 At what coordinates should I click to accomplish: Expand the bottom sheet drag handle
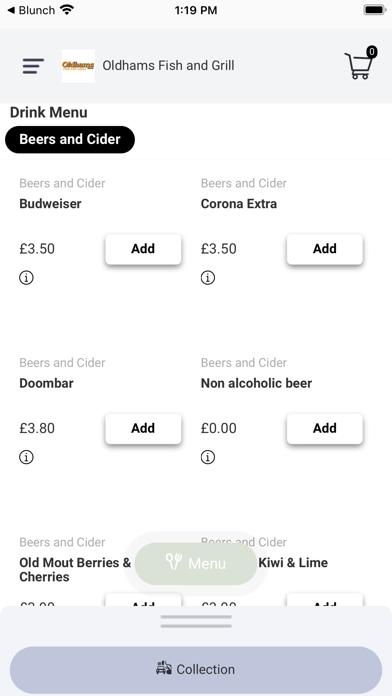tap(196, 621)
